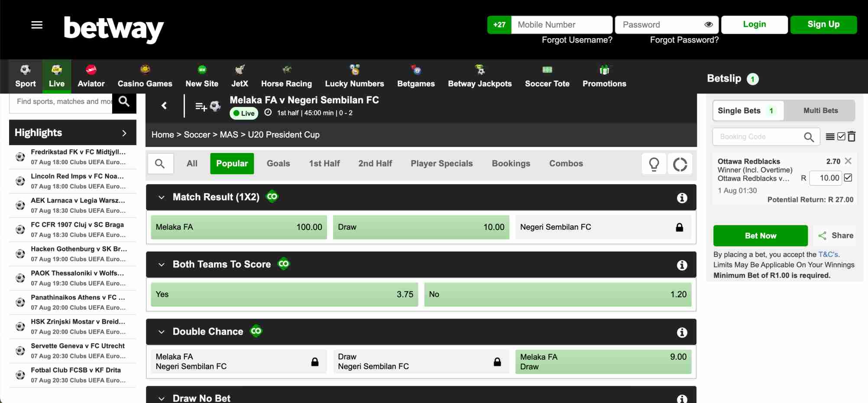The width and height of the screenshot is (868, 403).
Task: Toggle password visibility eye icon
Action: pyautogui.click(x=709, y=25)
